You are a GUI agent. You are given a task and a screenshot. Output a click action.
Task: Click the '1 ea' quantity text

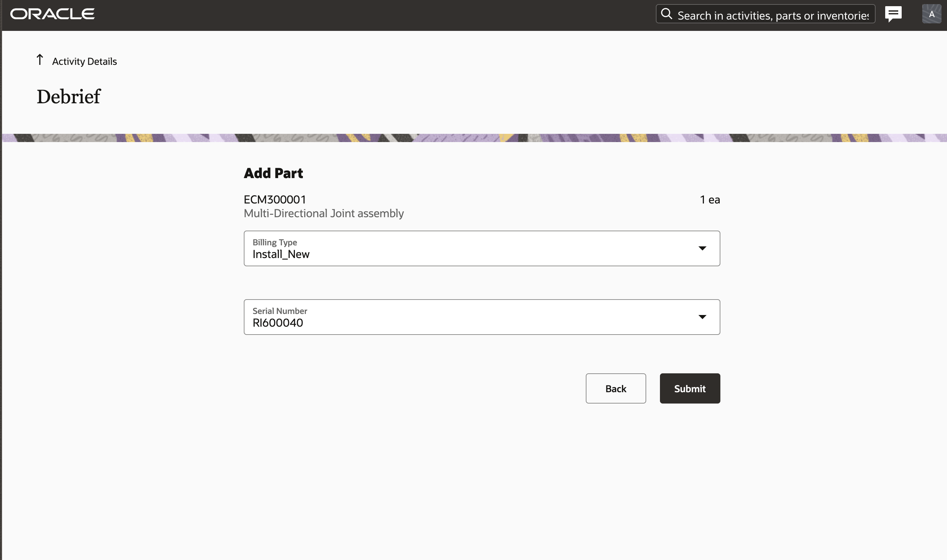click(709, 200)
